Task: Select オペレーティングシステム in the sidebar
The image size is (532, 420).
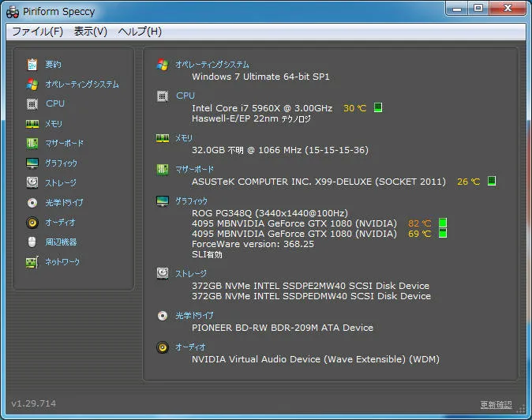Action: click(x=82, y=84)
